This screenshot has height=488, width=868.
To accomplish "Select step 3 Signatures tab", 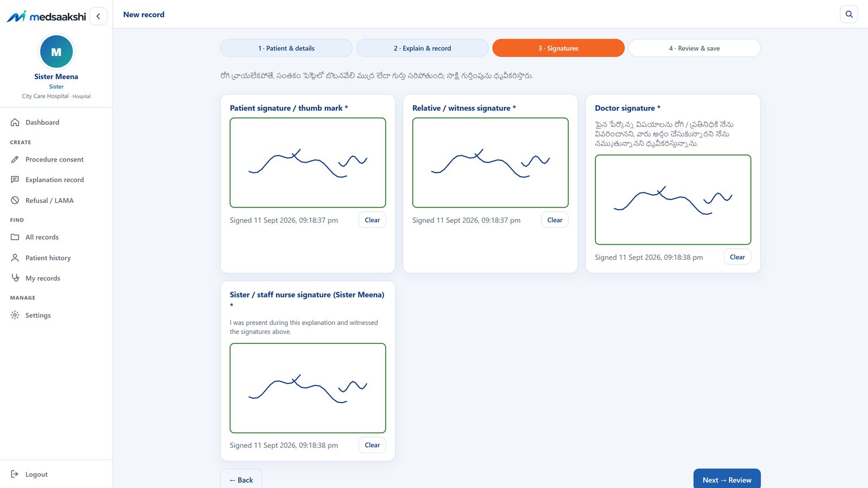I will click(558, 48).
